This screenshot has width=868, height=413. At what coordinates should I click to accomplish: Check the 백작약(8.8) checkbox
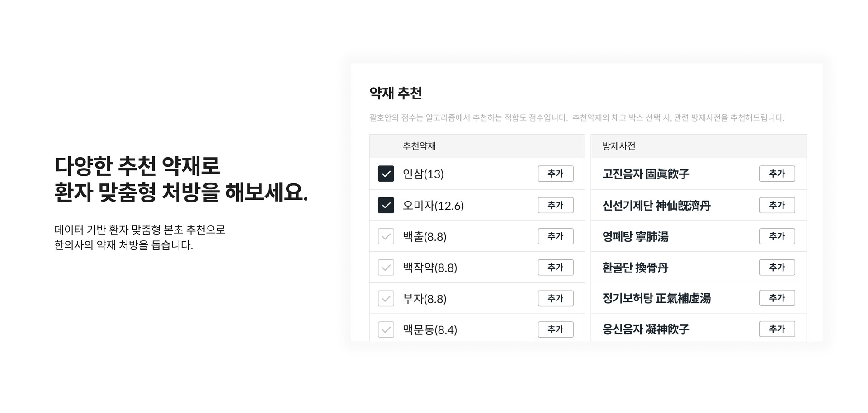(386, 268)
